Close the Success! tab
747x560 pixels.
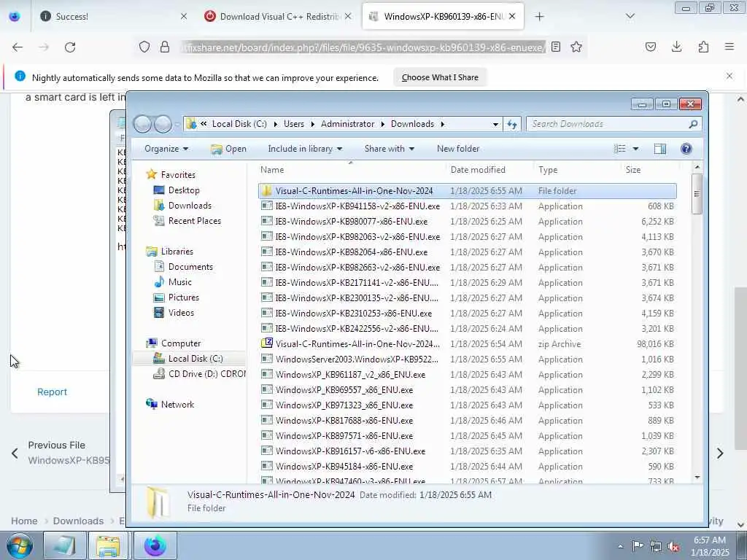click(184, 16)
